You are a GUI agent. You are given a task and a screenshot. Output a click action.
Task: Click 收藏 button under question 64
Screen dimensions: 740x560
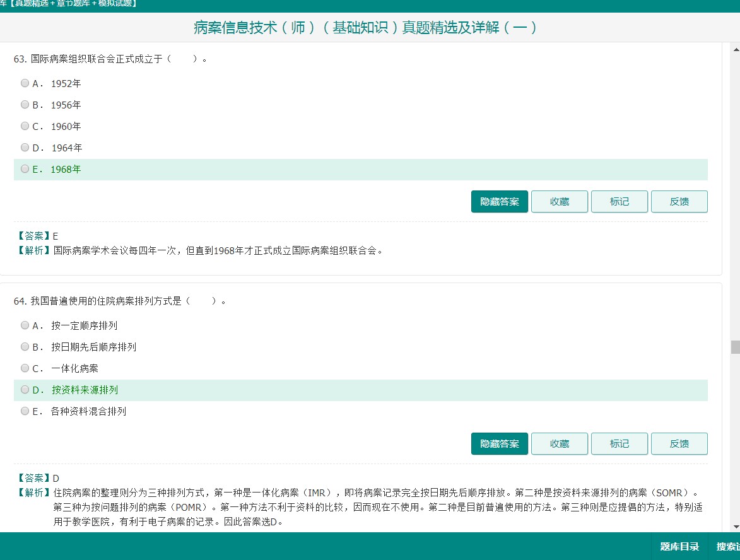pos(559,443)
